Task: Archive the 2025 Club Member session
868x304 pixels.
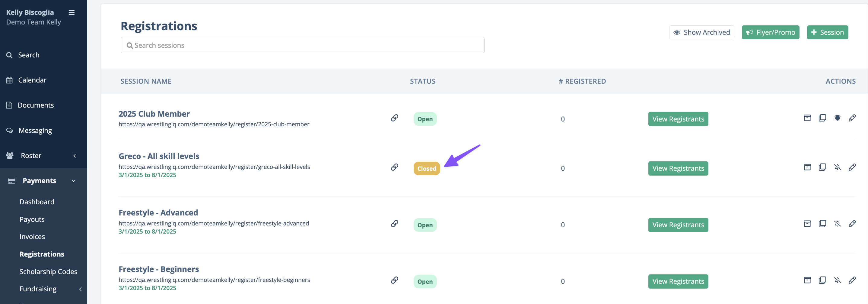Action: point(807,118)
